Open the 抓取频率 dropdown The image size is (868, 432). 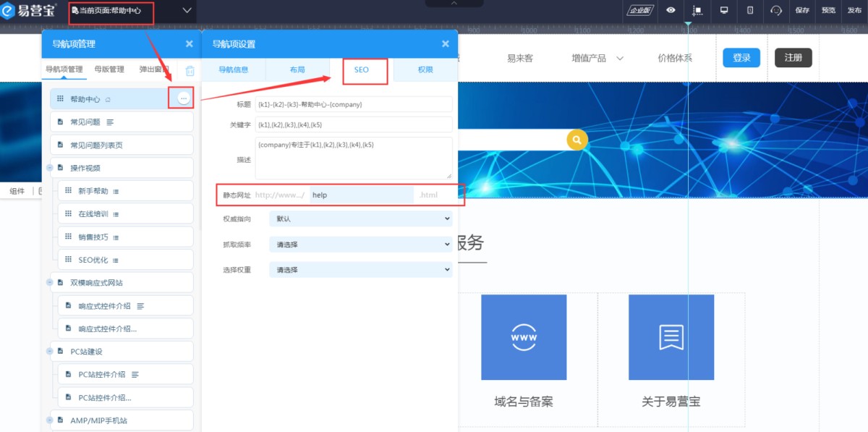tap(360, 245)
